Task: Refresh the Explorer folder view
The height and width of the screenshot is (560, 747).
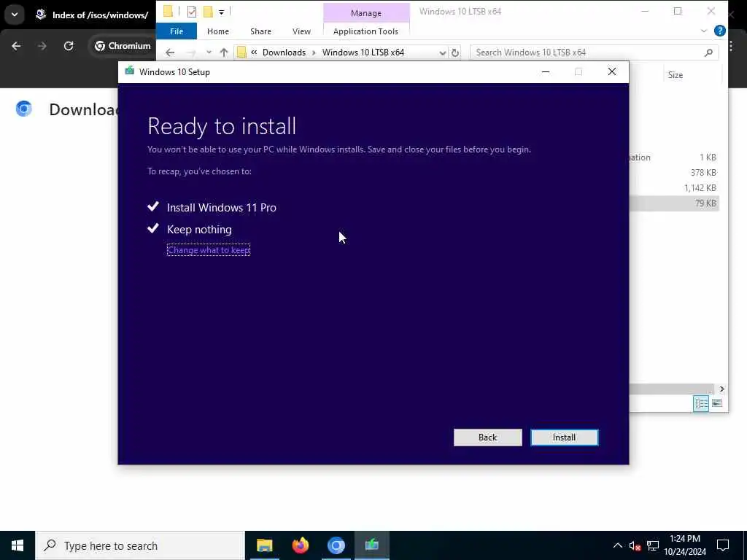Action: (x=455, y=52)
